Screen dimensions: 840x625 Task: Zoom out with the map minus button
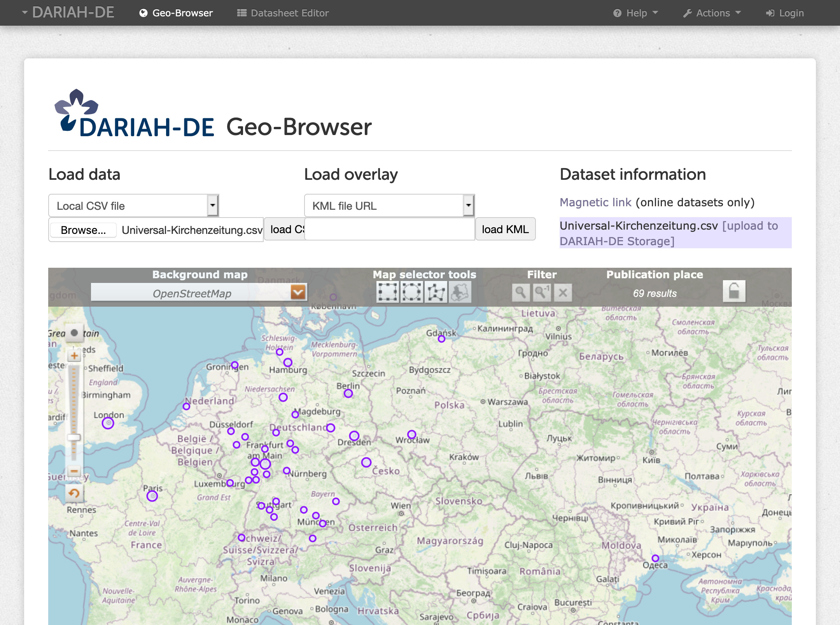[74, 471]
